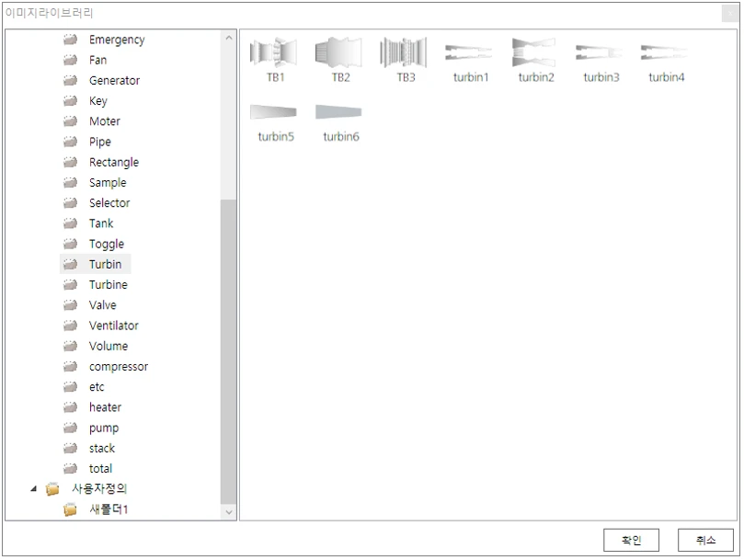Image resolution: width=744 pixels, height=560 pixels.
Task: Click the tree scrollbar up arrow
Action: click(x=229, y=38)
